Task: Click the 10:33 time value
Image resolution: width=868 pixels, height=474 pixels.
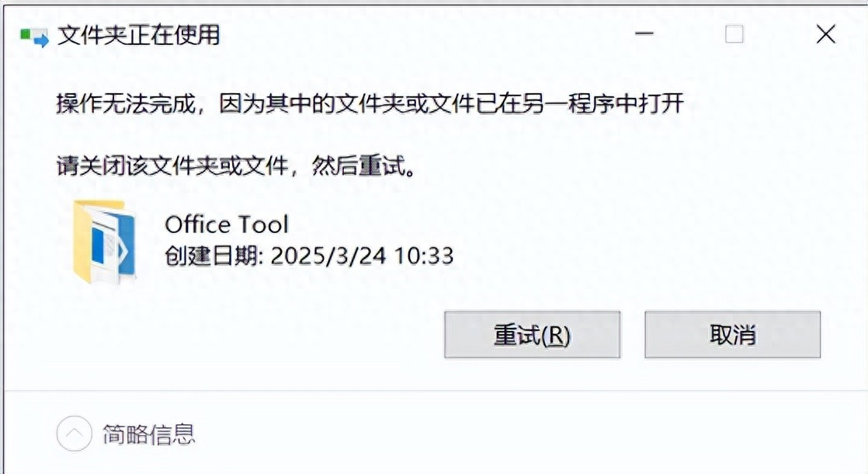Action: point(424,256)
